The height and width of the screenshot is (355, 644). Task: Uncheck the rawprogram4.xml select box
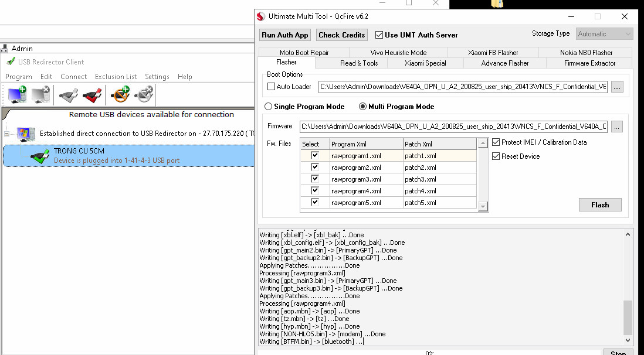point(315,190)
